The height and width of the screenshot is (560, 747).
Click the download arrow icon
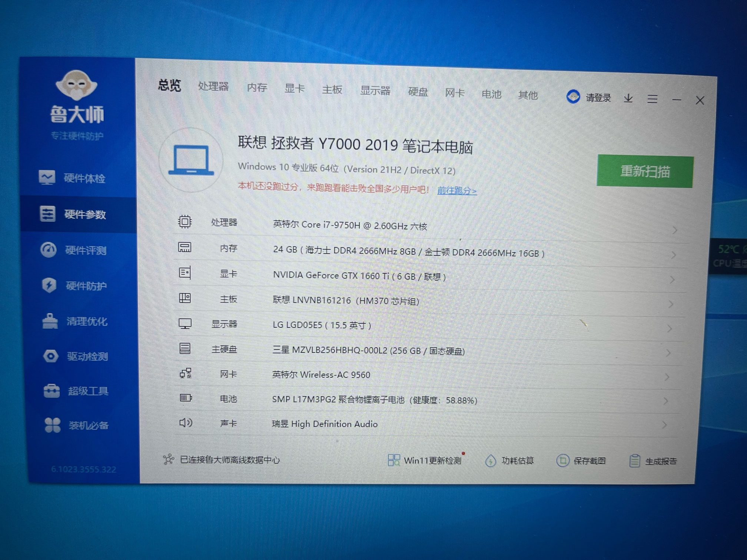click(x=628, y=98)
